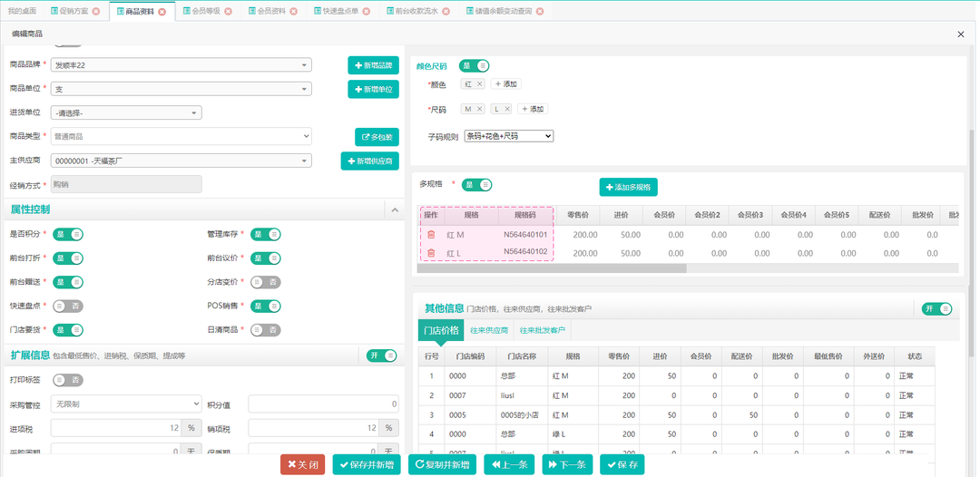Delete the 红 M specification row

[431, 235]
